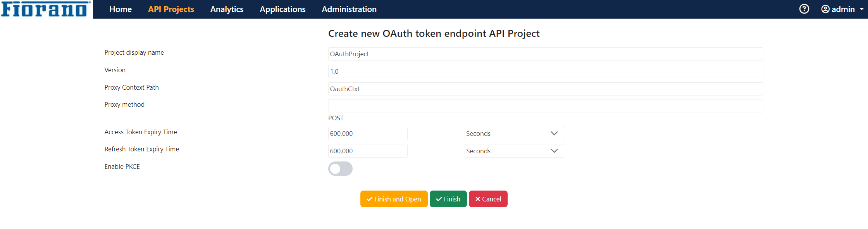Image resolution: width=868 pixels, height=229 pixels.
Task: Expand the admin account menu caret
Action: point(861,9)
